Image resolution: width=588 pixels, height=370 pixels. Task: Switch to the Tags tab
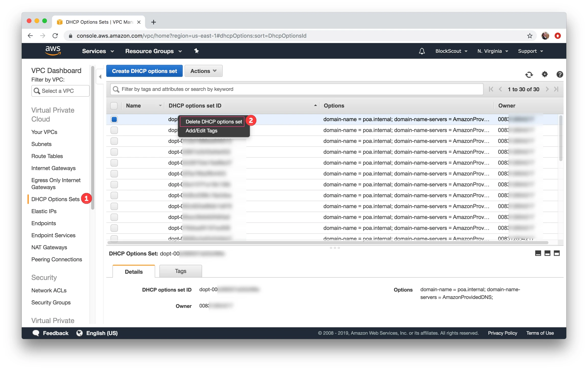tap(180, 271)
